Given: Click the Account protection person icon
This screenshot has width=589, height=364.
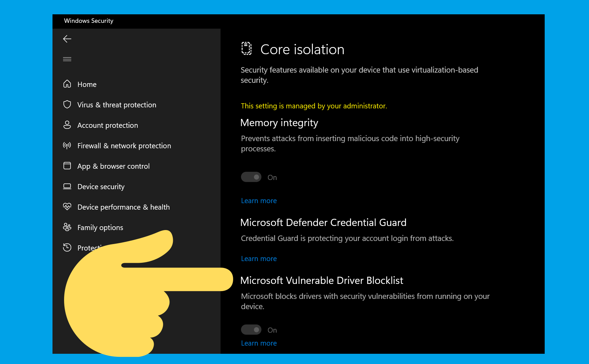Looking at the screenshot, I should pos(67,125).
